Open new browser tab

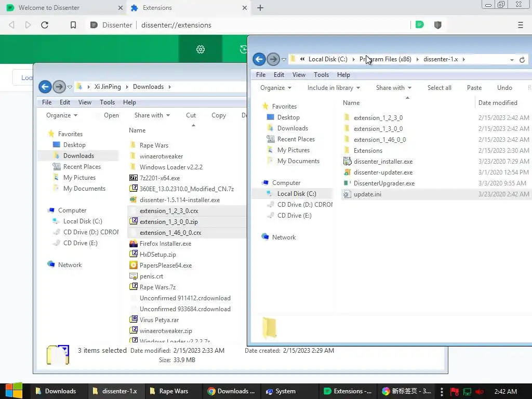point(260,7)
